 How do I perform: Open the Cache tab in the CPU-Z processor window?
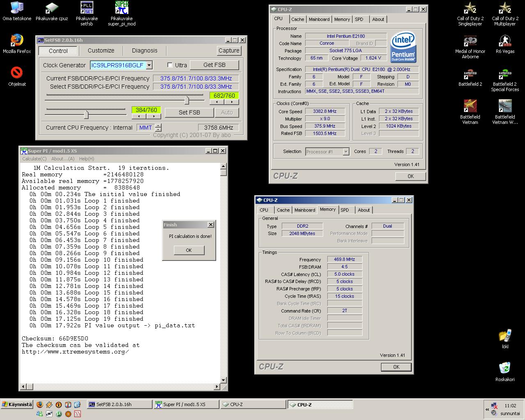(x=298, y=19)
